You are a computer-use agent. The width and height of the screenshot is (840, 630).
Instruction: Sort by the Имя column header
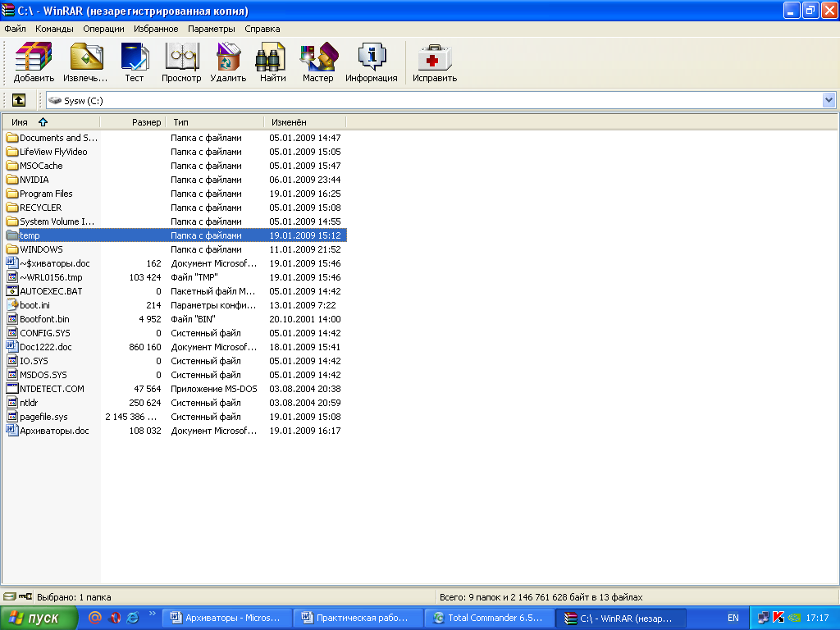[51, 122]
